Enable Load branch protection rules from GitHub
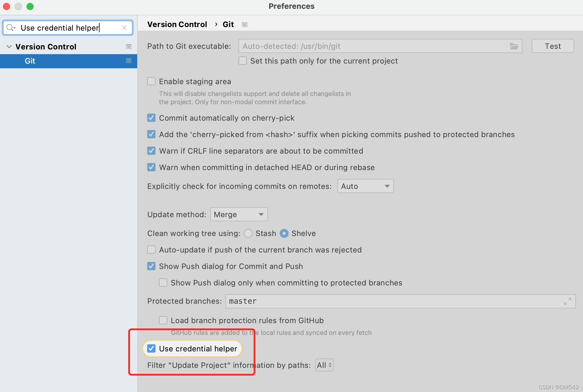This screenshot has width=583, height=392. coord(163,320)
